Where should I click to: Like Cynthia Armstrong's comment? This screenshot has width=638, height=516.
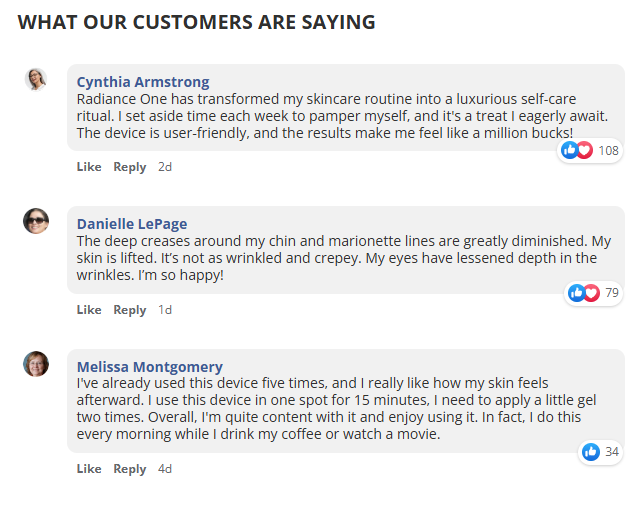pyautogui.click(x=89, y=167)
